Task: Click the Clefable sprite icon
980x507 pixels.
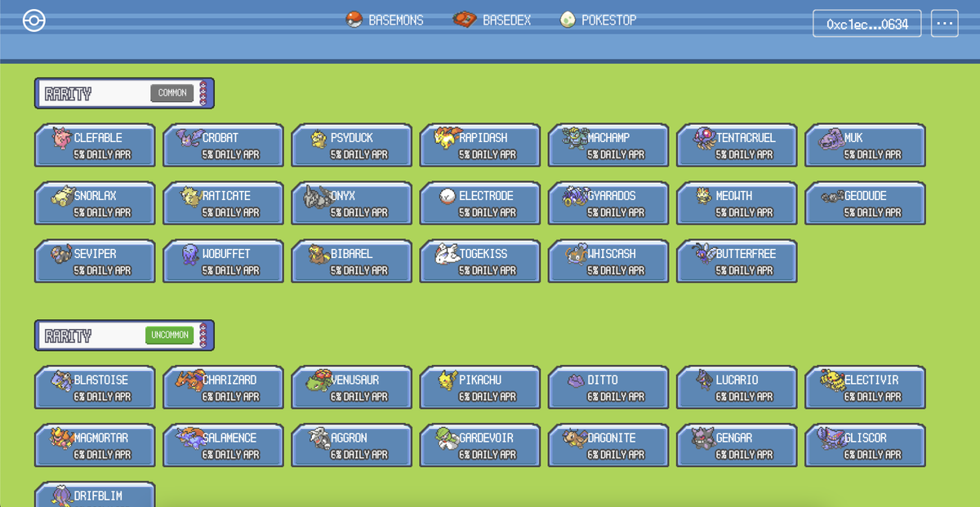Action: point(62,140)
